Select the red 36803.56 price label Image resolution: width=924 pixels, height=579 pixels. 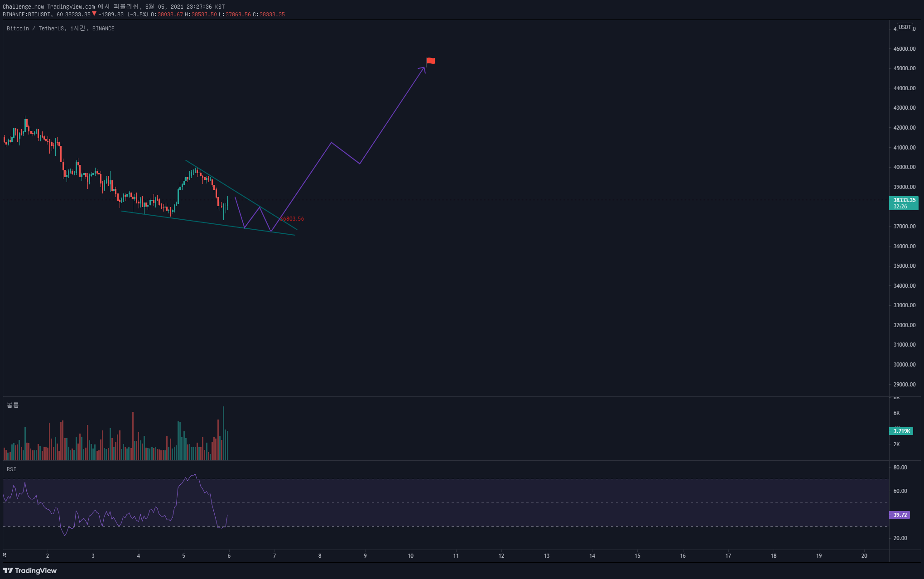(x=292, y=219)
